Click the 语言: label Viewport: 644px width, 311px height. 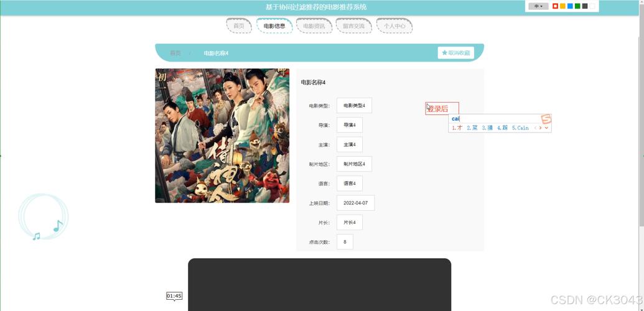324,183
